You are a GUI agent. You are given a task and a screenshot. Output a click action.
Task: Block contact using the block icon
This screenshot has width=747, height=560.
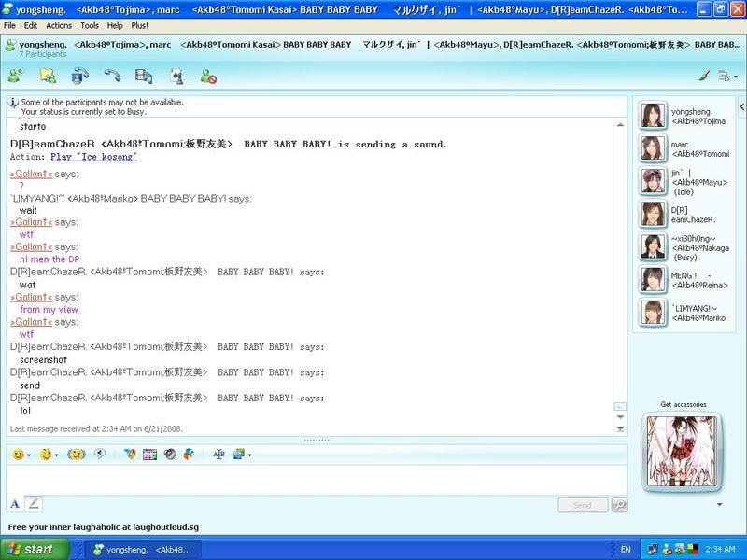pyautogui.click(x=208, y=77)
